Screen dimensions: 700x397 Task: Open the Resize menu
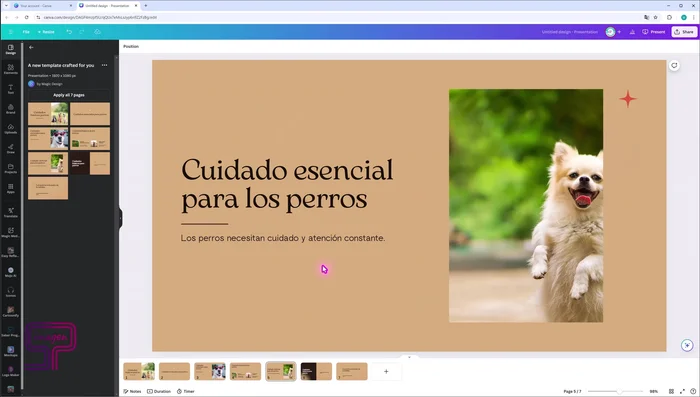point(46,32)
